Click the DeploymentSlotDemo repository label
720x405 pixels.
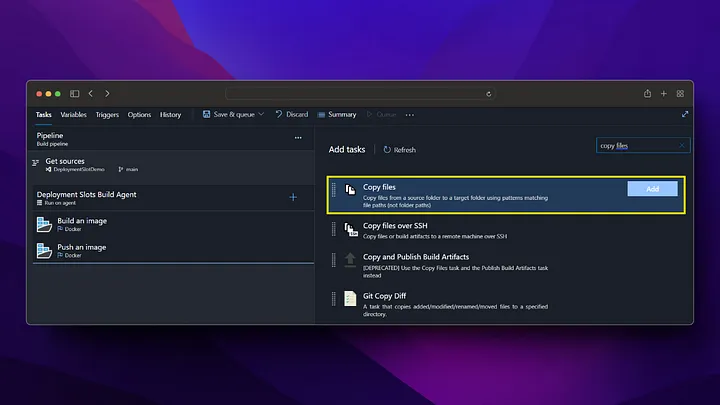[x=79, y=169]
